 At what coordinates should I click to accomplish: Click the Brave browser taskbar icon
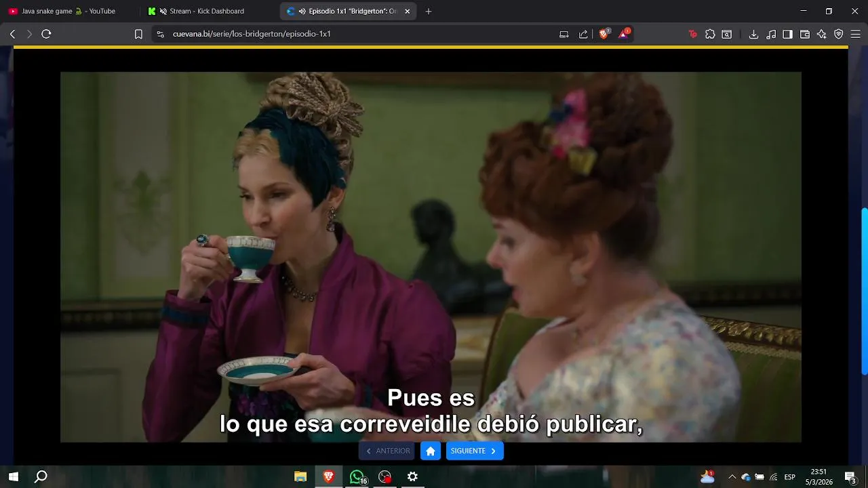[329, 476]
